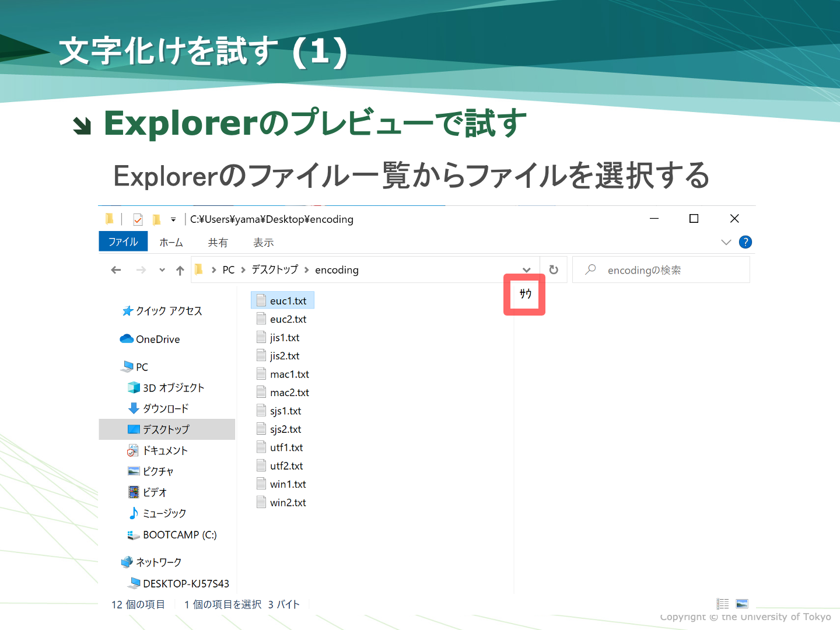
Task: Open the recent locations dropdown arrow
Action: point(162,270)
